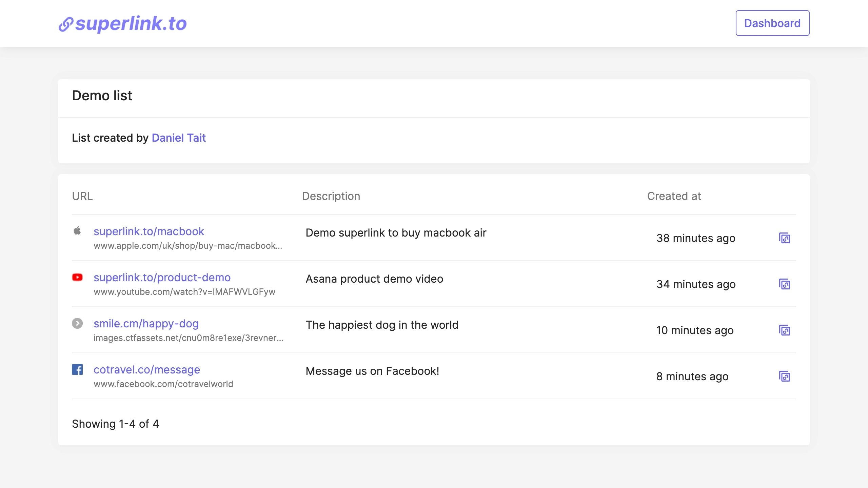The image size is (868, 488).
Task: Click the gray arrow favicon icon
Action: tap(77, 323)
